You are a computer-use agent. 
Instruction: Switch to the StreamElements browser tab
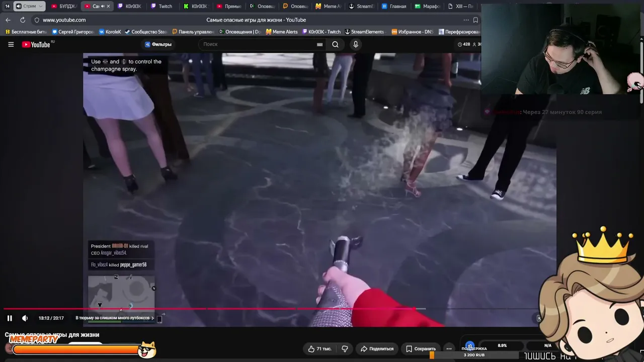tap(361, 7)
